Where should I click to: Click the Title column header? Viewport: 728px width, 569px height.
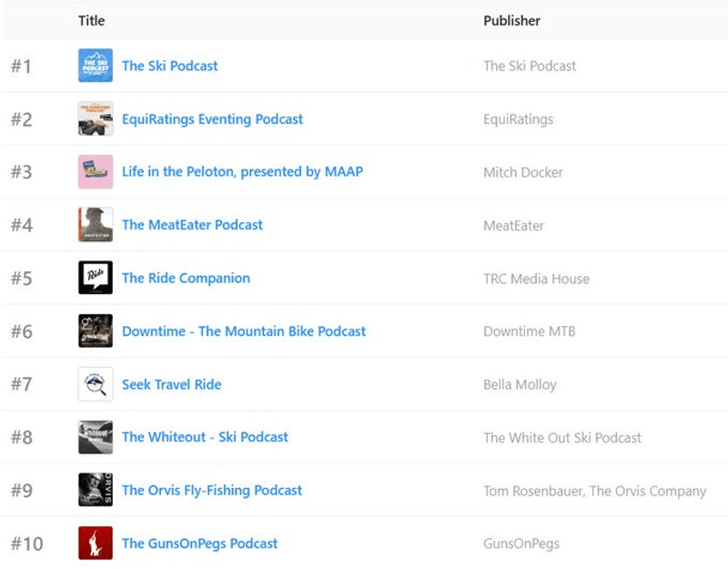coord(92,20)
